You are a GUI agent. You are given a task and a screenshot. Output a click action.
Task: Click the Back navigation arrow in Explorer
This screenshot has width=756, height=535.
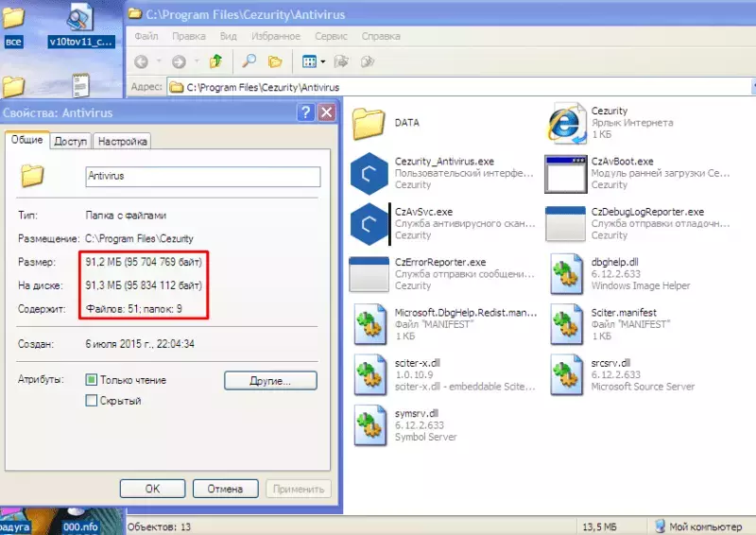[x=141, y=61]
